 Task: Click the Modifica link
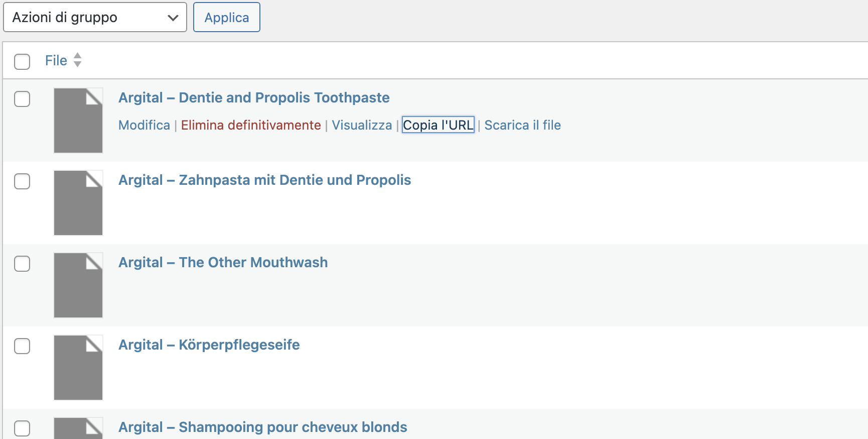(144, 125)
